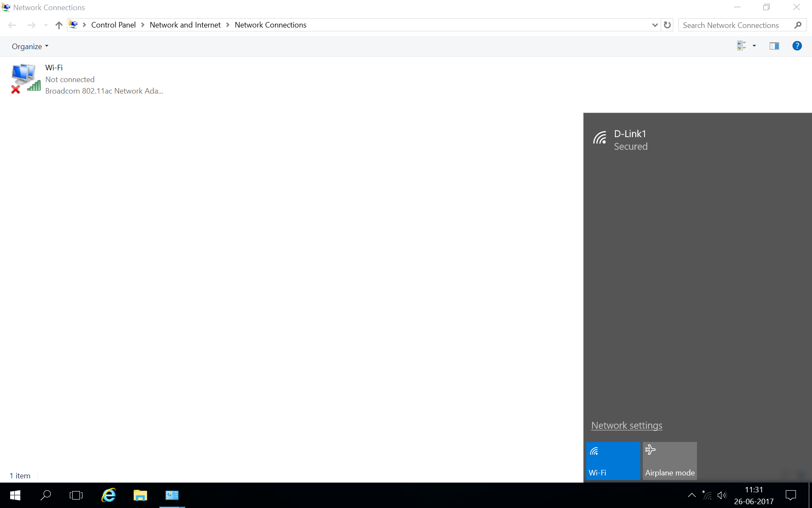This screenshot has height=508, width=812.
Task: Open the Organize menu
Action: click(x=30, y=46)
